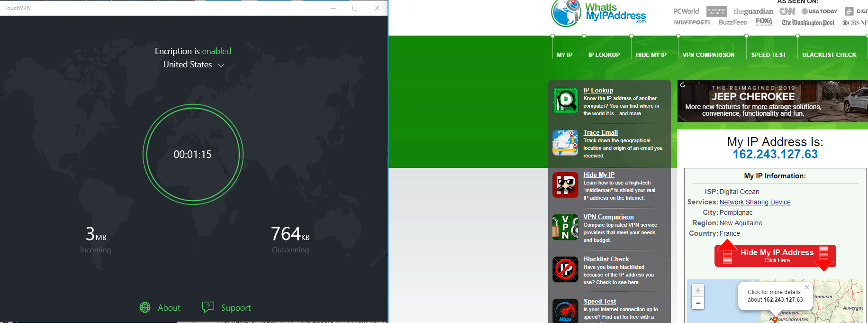Click the TouchVPN connection timer circle
The height and width of the screenshot is (323, 868).
coord(193,154)
